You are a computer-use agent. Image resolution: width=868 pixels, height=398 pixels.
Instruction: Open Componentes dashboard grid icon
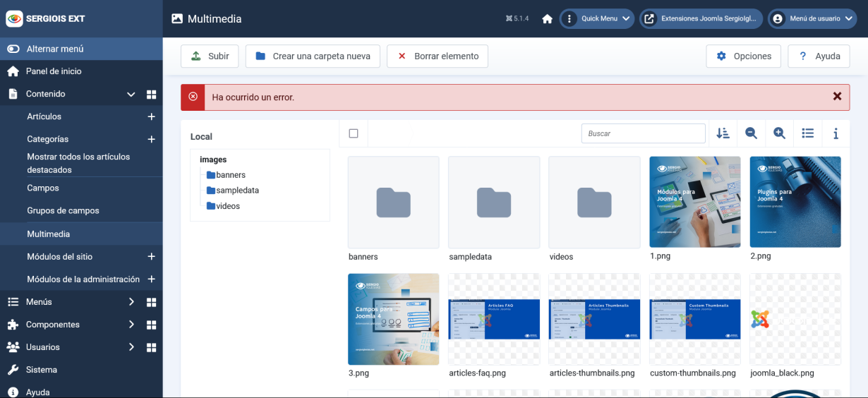click(x=151, y=325)
